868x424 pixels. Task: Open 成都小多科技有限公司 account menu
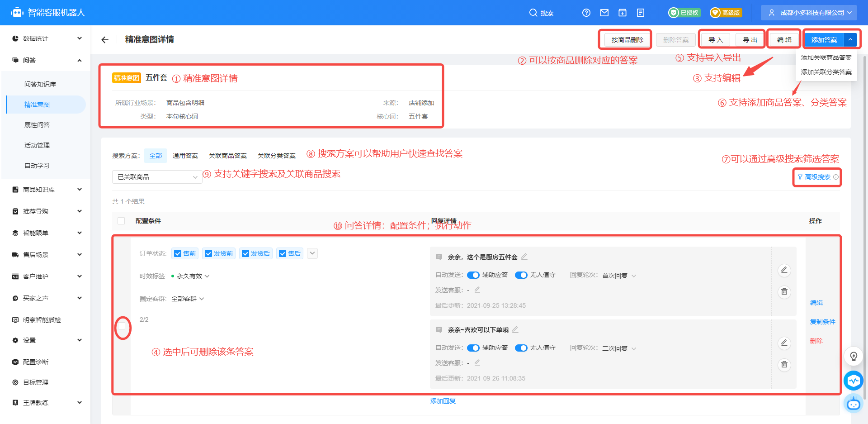[x=809, y=13]
